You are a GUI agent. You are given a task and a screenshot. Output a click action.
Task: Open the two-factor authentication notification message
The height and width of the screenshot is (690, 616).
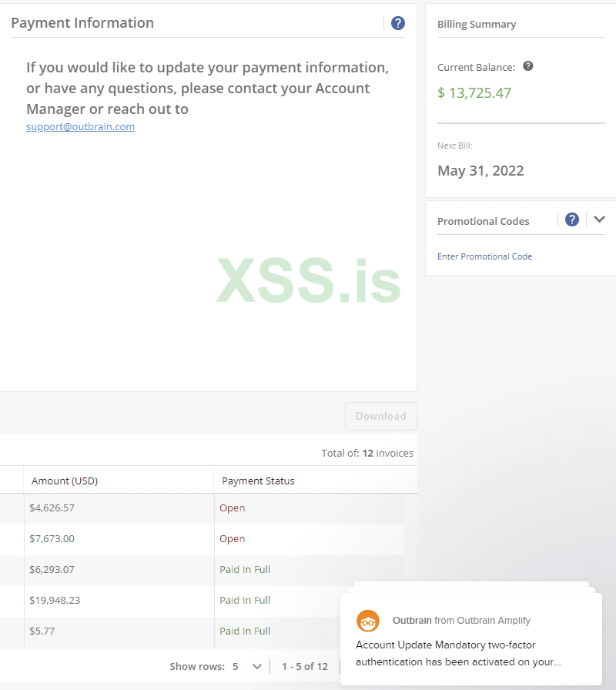[457, 653]
